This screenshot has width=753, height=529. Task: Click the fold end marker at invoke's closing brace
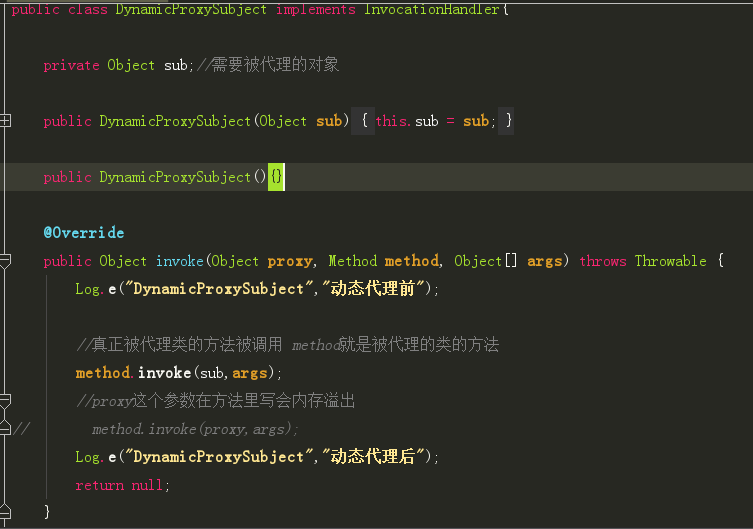click(5, 512)
